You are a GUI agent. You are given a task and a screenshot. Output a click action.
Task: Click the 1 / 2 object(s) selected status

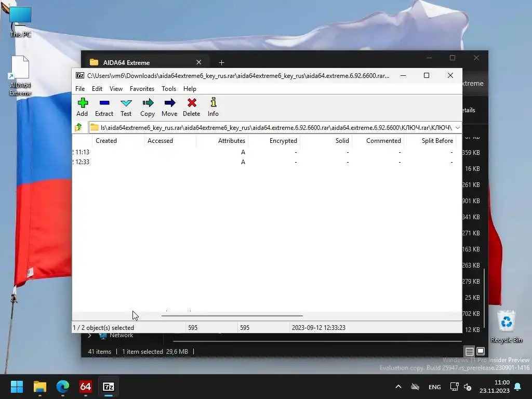pos(103,328)
